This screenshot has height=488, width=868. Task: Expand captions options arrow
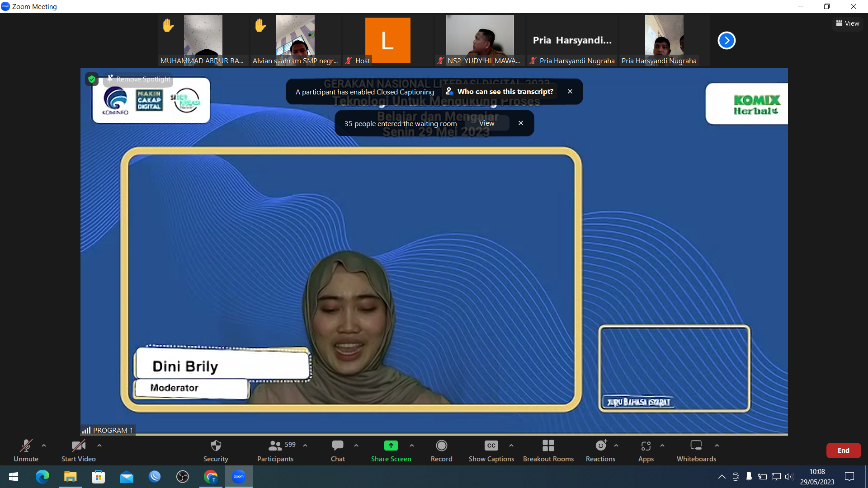[x=511, y=446]
